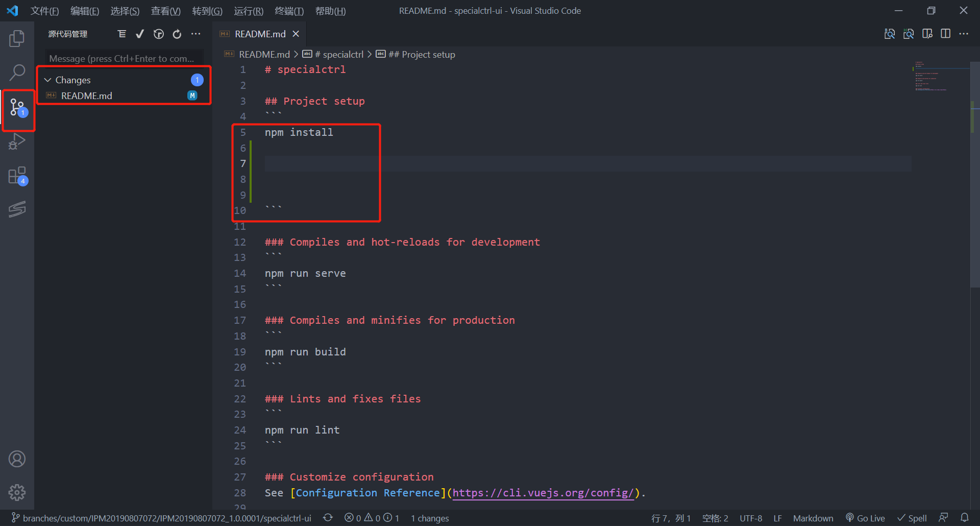
Task: Click the Changes count badge
Action: coord(197,80)
